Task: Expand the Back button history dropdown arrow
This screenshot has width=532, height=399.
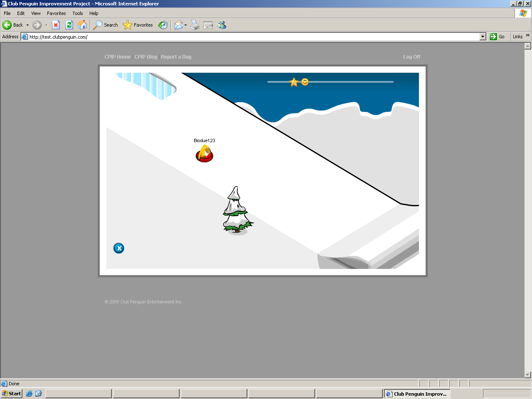Action: click(x=27, y=25)
